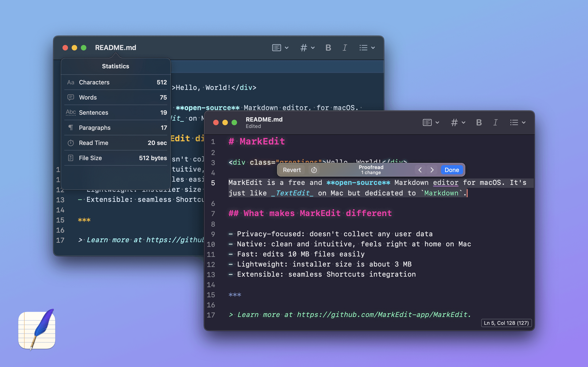This screenshot has width=588, height=367.
Task: Click the Done button to confirm
Action: pyautogui.click(x=452, y=170)
